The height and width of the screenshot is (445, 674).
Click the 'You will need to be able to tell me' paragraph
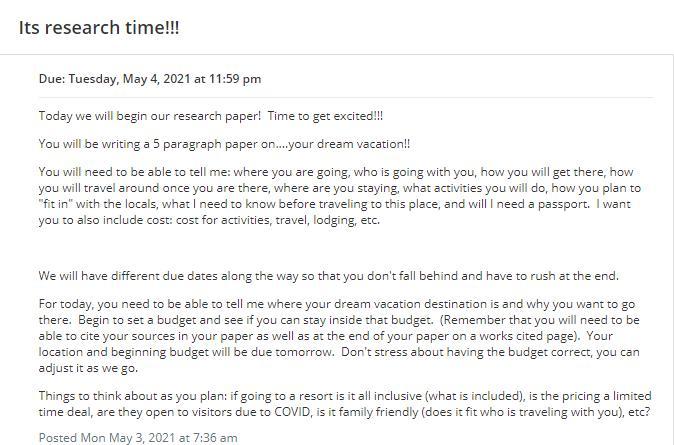[340, 196]
